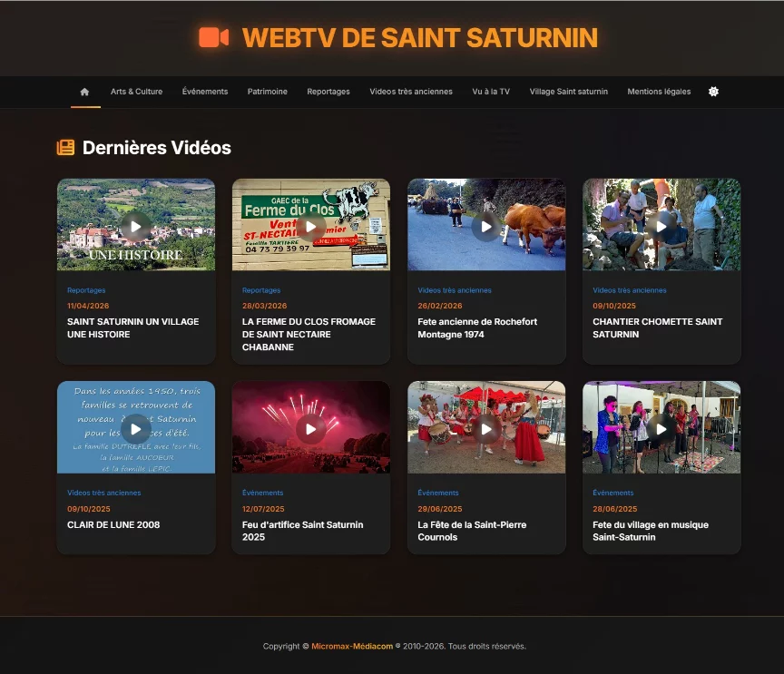
Task: Play the fireworks Feu d'artifice video
Action: point(311,428)
